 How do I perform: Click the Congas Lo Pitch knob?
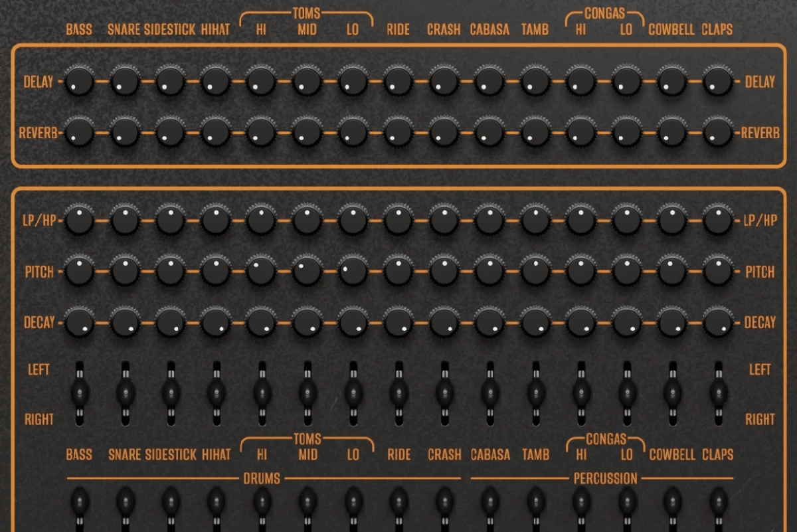pos(626,271)
